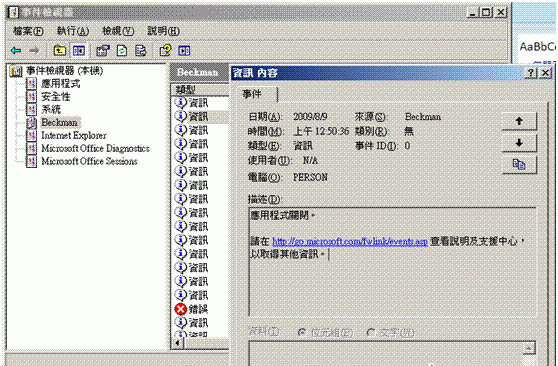The width and height of the screenshot is (558, 366).
Task: Click inside the 描述 description text box
Action: [392, 262]
